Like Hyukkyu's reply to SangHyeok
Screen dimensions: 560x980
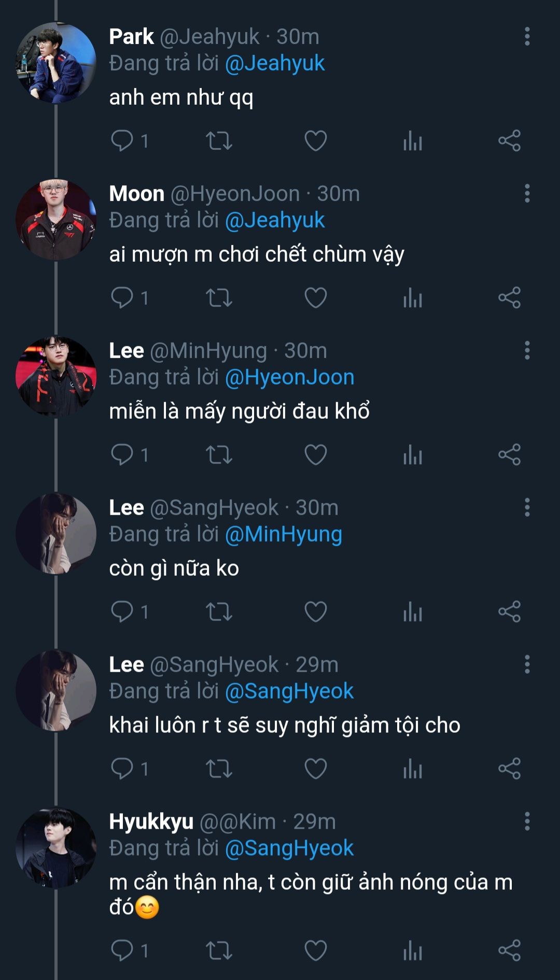tap(315, 951)
